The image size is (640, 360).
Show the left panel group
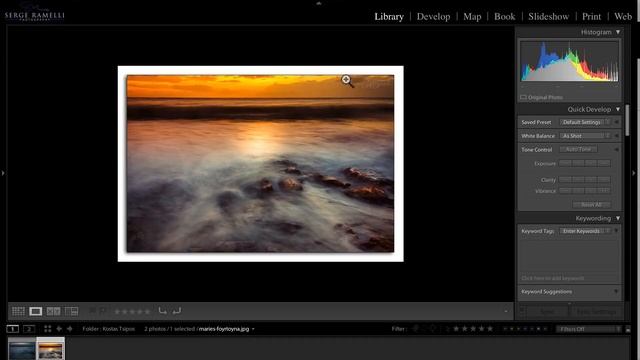tap(3, 173)
